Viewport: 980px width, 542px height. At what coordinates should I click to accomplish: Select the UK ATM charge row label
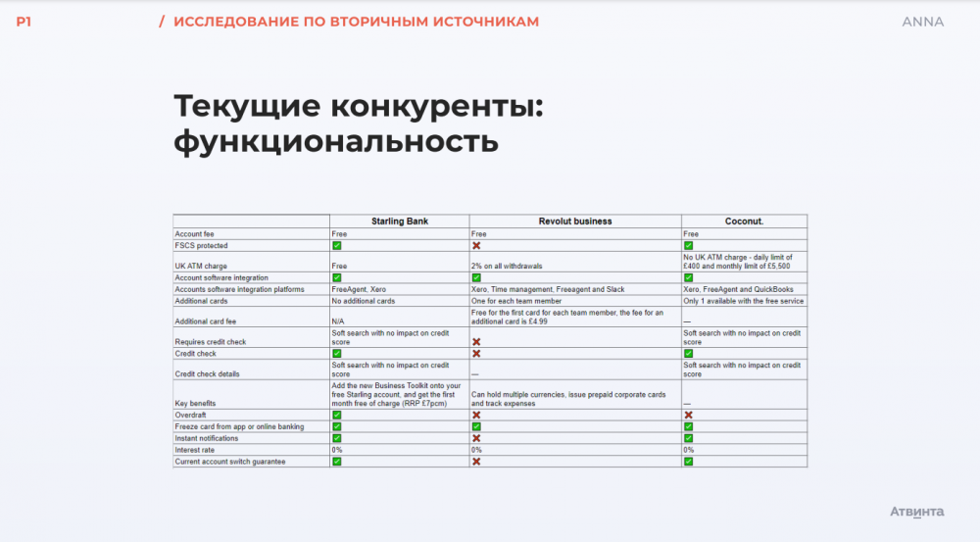201,266
